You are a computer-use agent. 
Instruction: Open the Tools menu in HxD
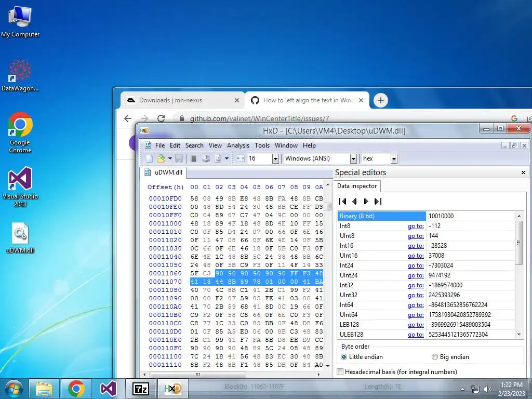pos(262,145)
